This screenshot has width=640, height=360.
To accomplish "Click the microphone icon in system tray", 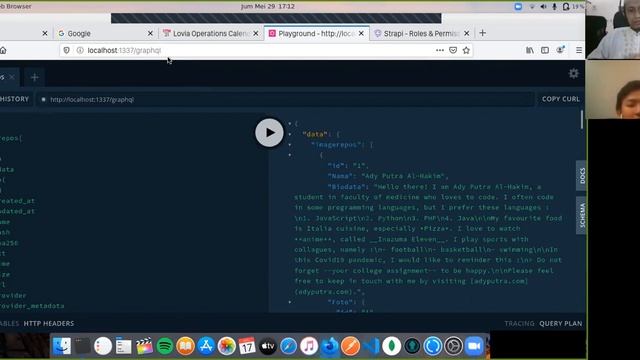I will coord(554,7).
